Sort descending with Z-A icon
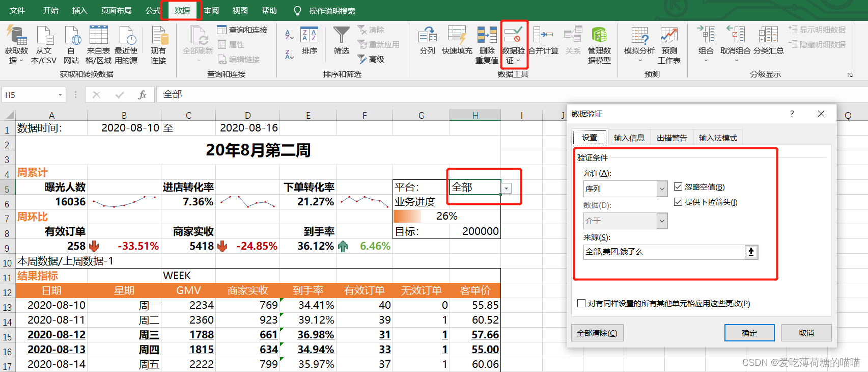This screenshot has width=868, height=372. point(289,54)
